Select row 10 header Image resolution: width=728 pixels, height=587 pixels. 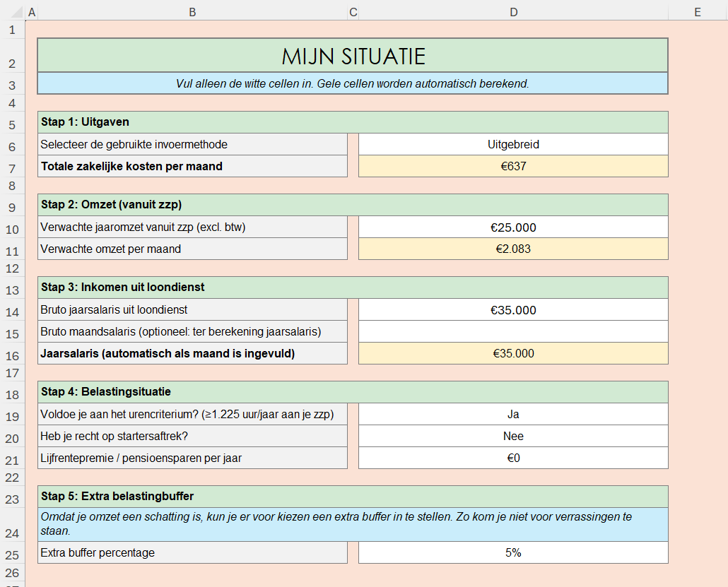12,227
